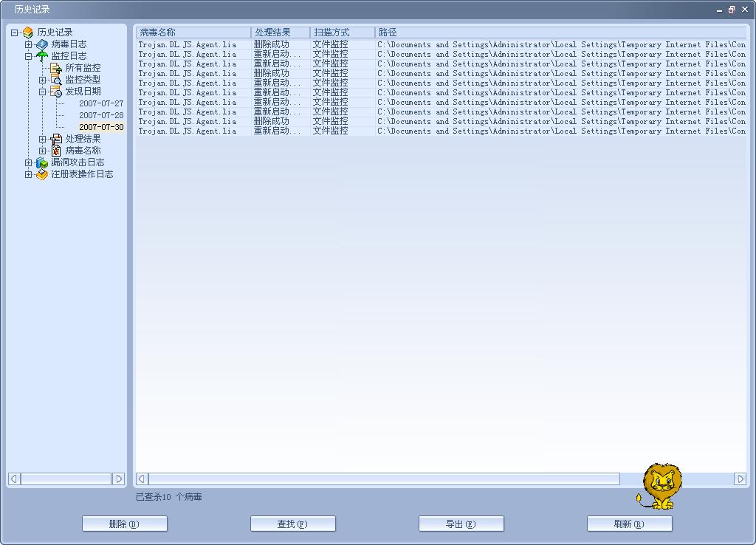Click right arrow of list horizontal scrollbar

pos(740,479)
